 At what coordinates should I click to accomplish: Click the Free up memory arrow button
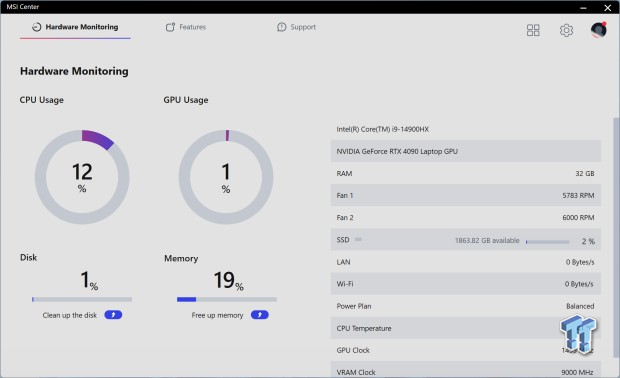coord(260,315)
